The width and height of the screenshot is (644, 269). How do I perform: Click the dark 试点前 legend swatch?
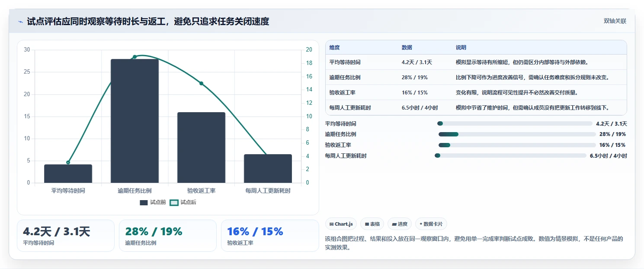(144, 202)
